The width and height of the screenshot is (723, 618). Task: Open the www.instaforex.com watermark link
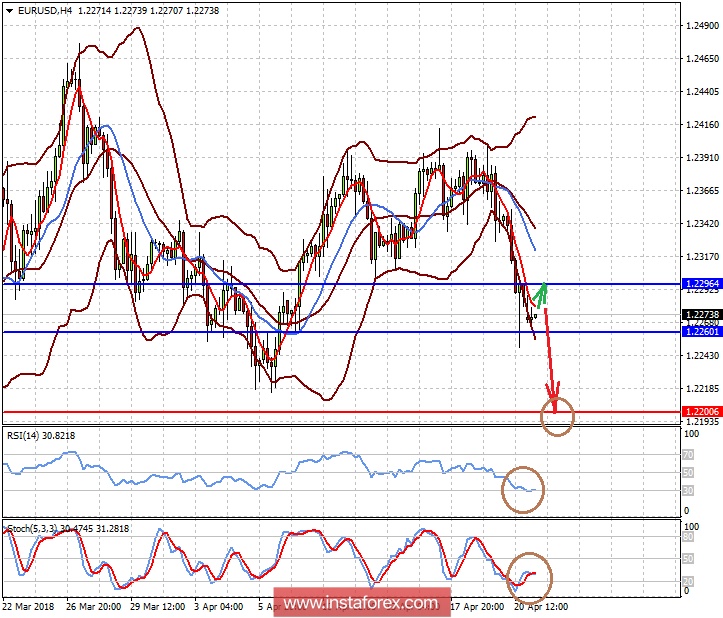[361, 603]
